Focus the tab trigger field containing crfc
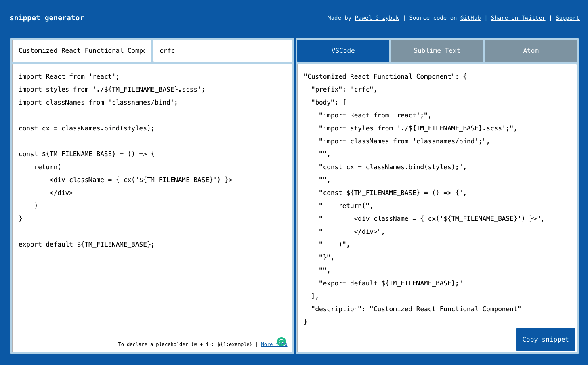Viewport: 588px width, 365px height. [x=223, y=51]
